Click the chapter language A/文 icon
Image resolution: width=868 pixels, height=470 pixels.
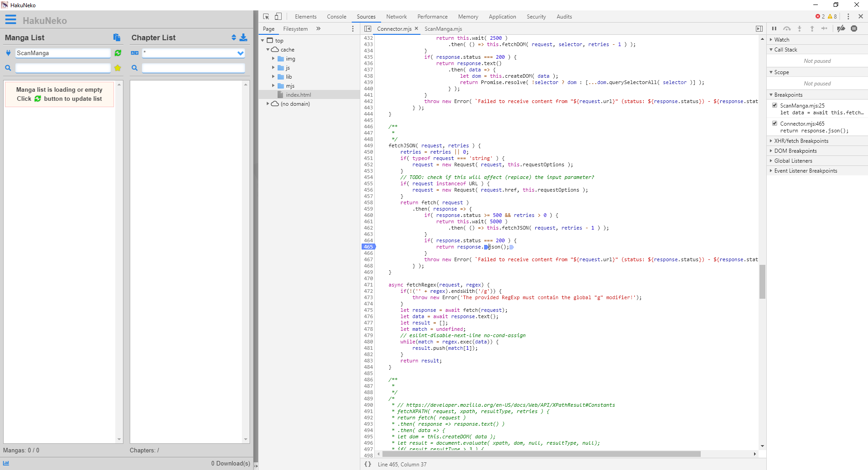tap(135, 53)
